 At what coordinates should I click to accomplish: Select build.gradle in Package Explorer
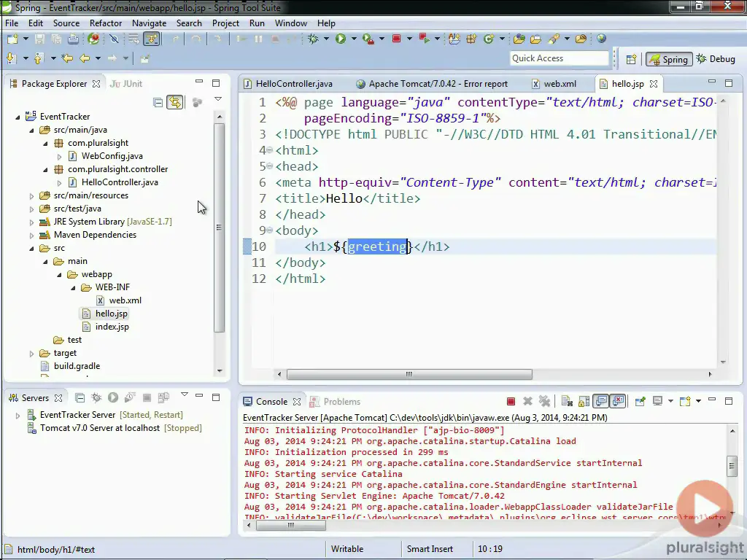(77, 366)
